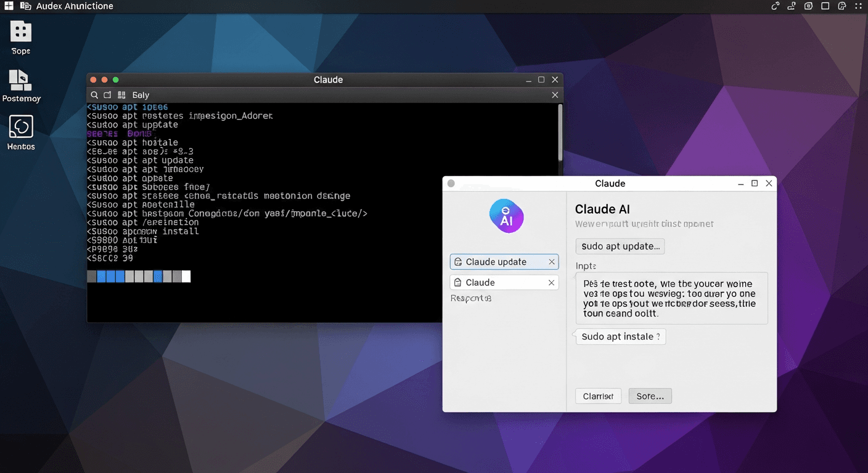This screenshot has height=473, width=868.
Task: Click the first tray icon in the top bar
Action: click(x=776, y=6)
